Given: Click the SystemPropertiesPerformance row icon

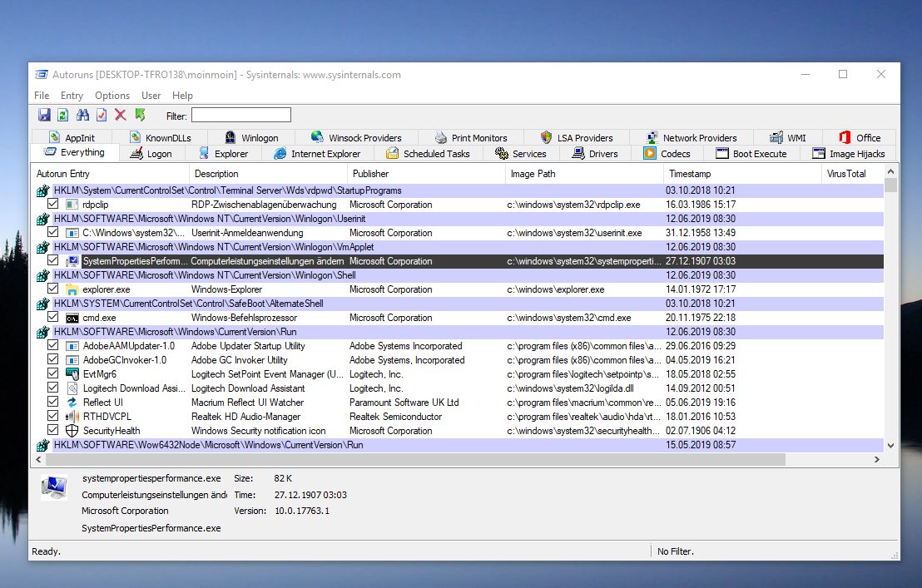Looking at the screenshot, I should click(72, 261).
